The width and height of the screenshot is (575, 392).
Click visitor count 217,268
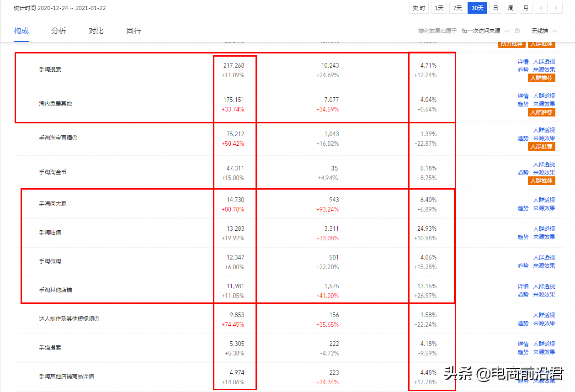tap(234, 65)
